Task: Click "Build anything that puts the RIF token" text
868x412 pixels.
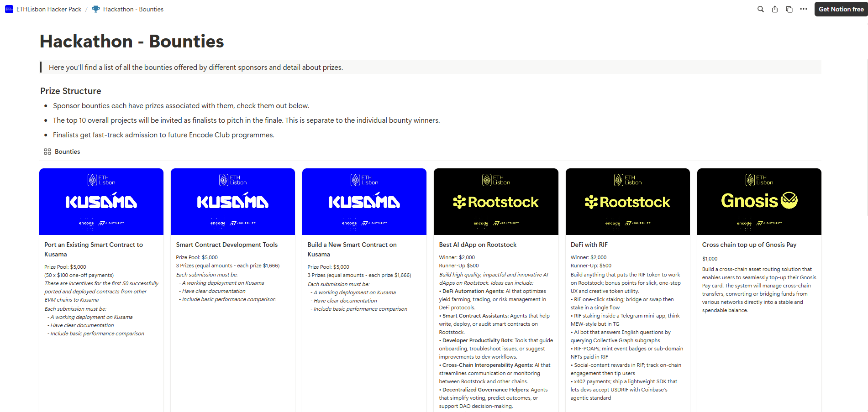Action: coord(626,283)
